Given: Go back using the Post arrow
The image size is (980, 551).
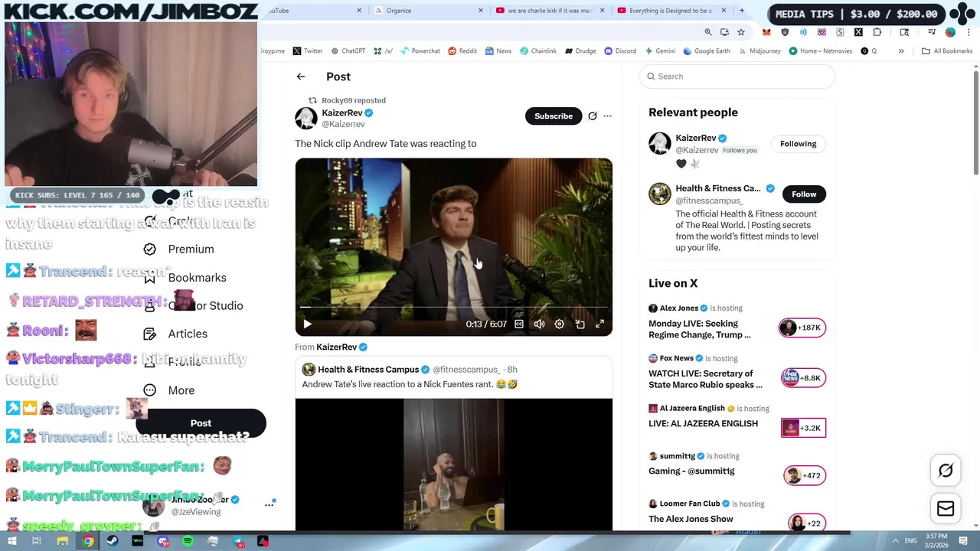Looking at the screenshot, I should pyautogui.click(x=301, y=77).
